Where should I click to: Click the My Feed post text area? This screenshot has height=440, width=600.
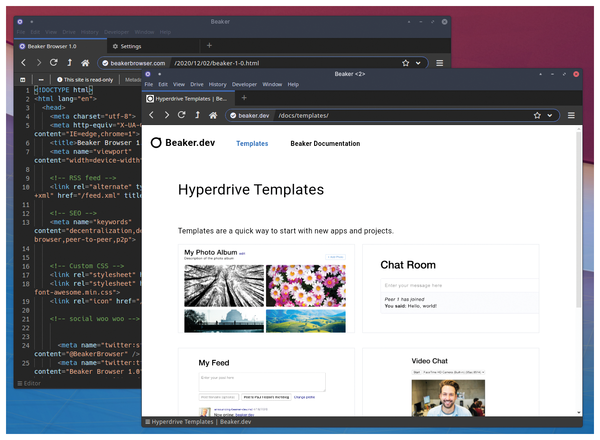click(x=262, y=382)
